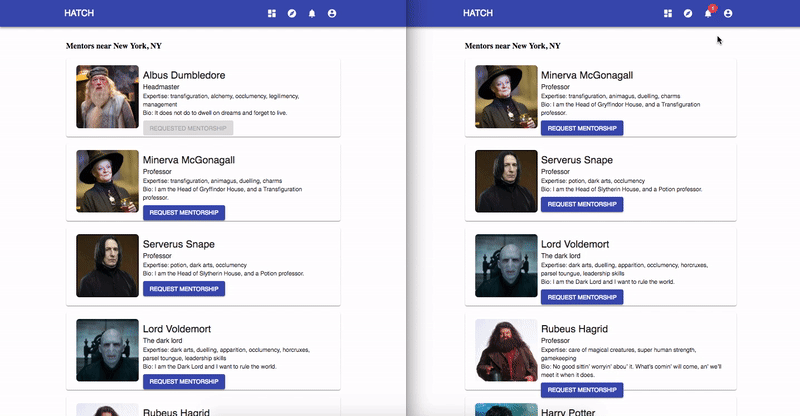Click 'Mentors near New York, NY' in right window
Image resolution: width=800 pixels, height=416 pixels.
point(513,46)
